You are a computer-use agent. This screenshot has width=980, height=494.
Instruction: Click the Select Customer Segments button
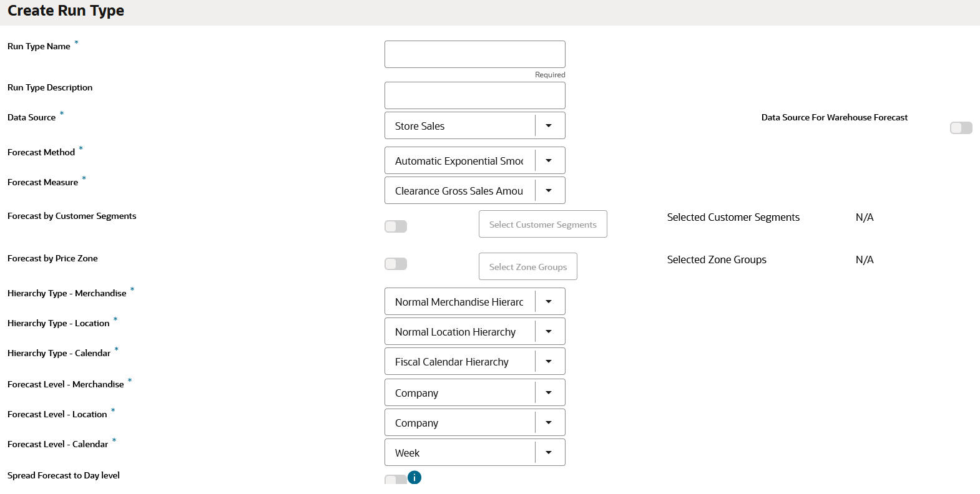click(x=542, y=225)
